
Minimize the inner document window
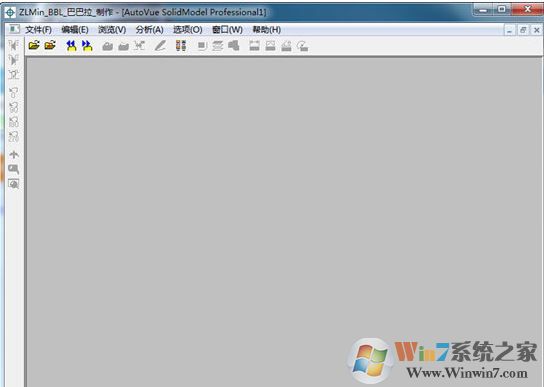click(x=509, y=30)
